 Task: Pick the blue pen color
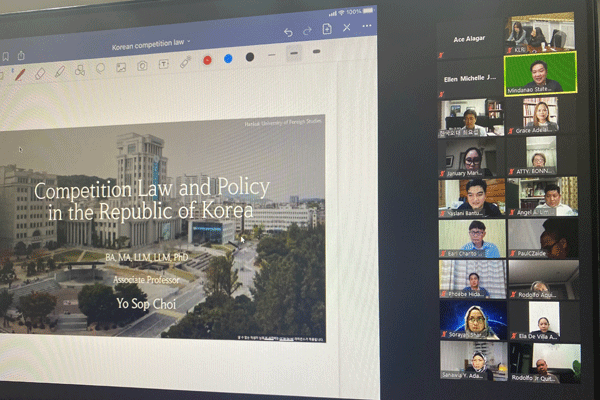228,59
